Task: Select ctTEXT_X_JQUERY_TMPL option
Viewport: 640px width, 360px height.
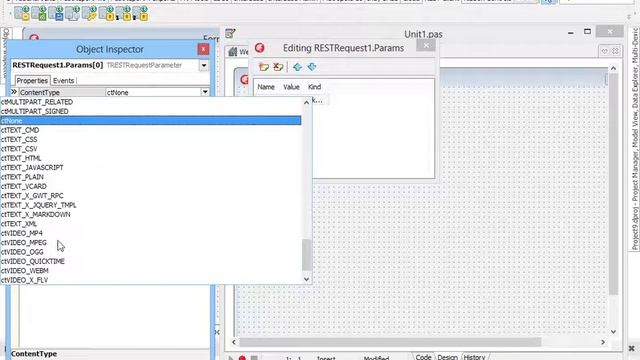Action: (x=151, y=205)
